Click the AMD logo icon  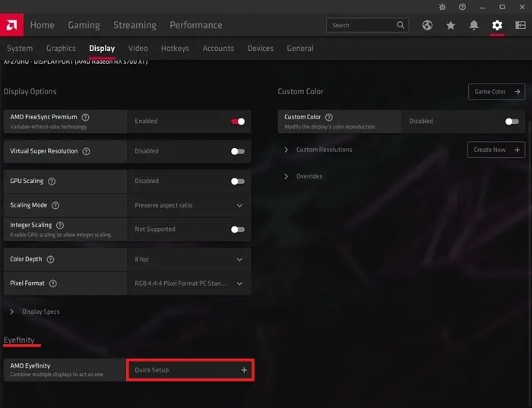(x=13, y=25)
